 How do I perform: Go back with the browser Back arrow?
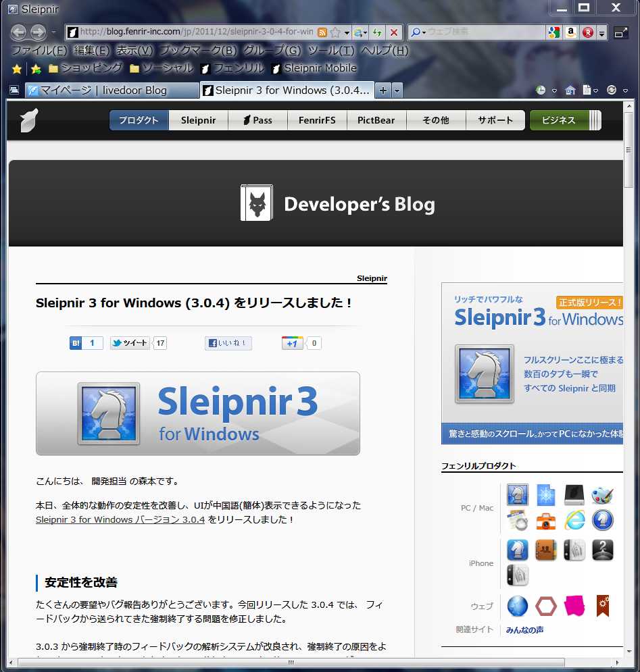tap(18, 32)
